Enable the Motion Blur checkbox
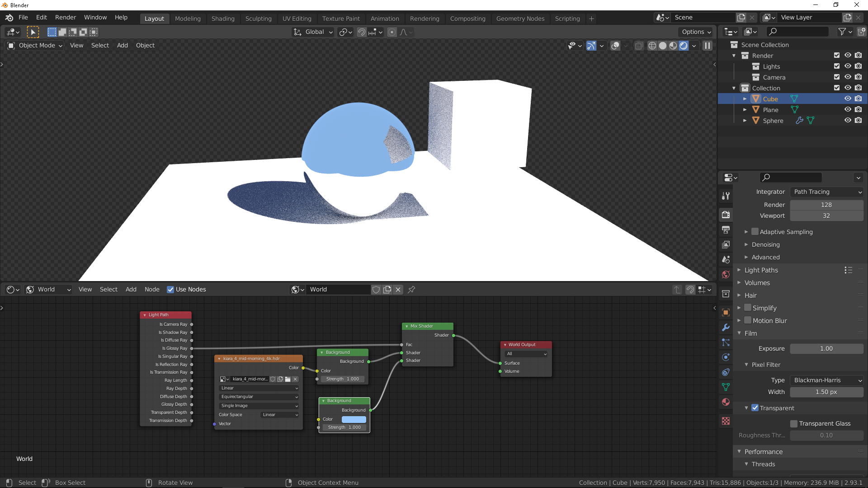 [748, 320]
